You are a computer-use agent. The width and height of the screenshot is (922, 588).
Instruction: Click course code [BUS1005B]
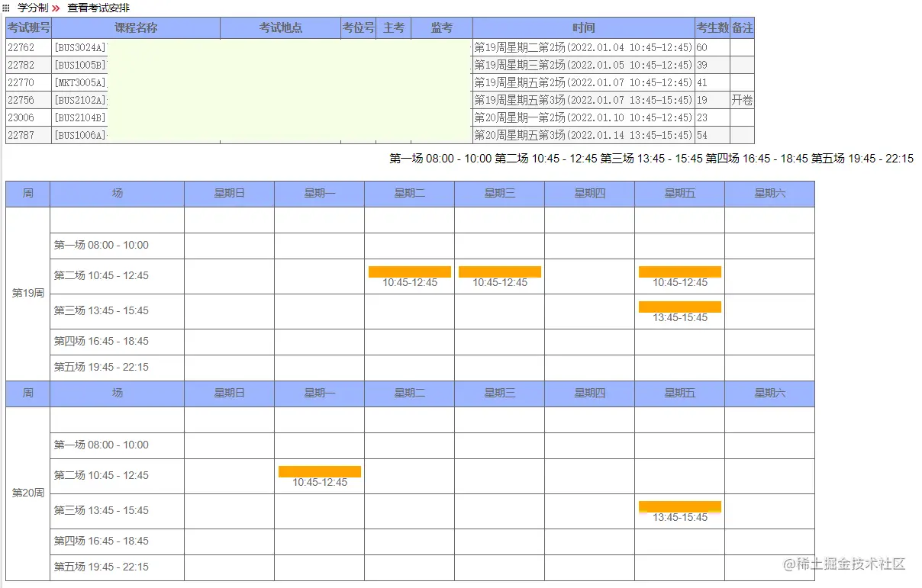pos(80,65)
